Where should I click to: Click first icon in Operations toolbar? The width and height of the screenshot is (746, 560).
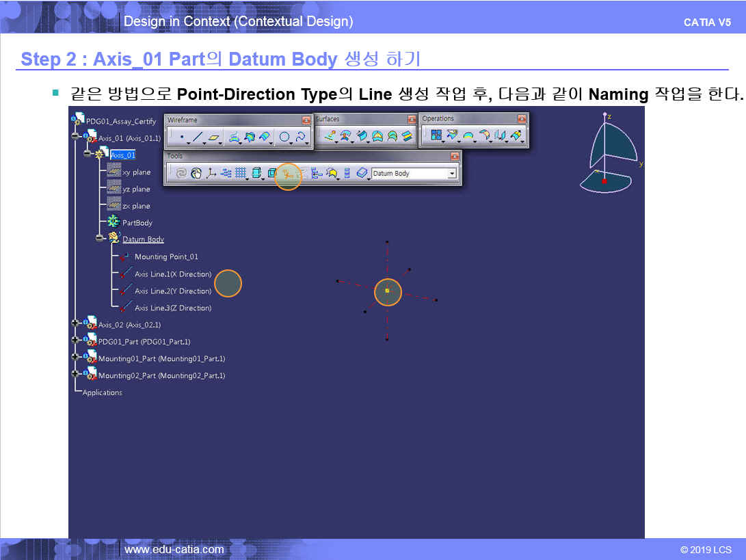(436, 136)
